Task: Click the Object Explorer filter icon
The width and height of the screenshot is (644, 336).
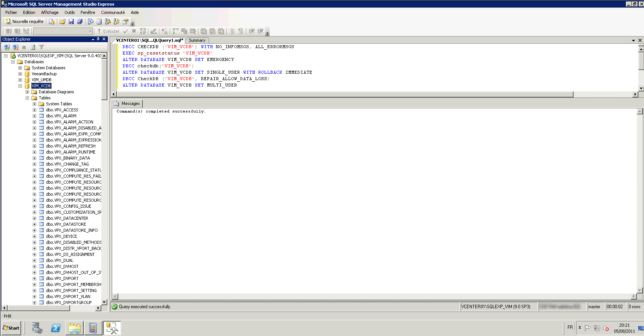Action: click(x=41, y=47)
